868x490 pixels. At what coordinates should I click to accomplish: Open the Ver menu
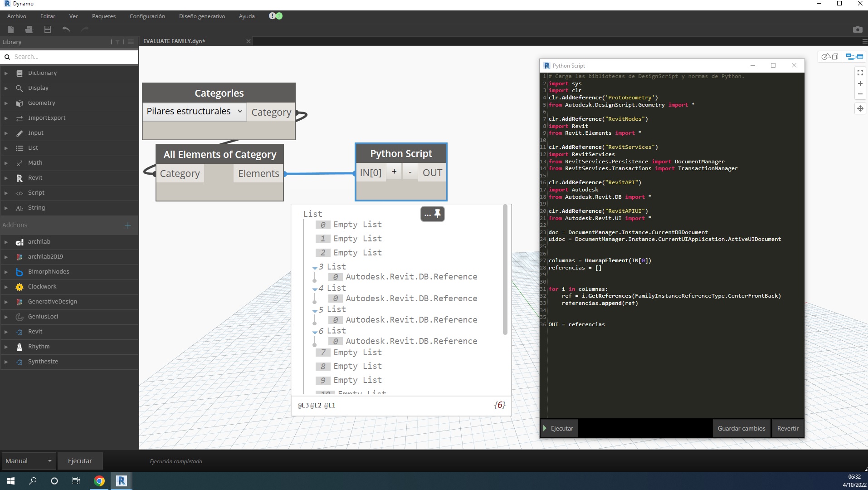pos(73,16)
